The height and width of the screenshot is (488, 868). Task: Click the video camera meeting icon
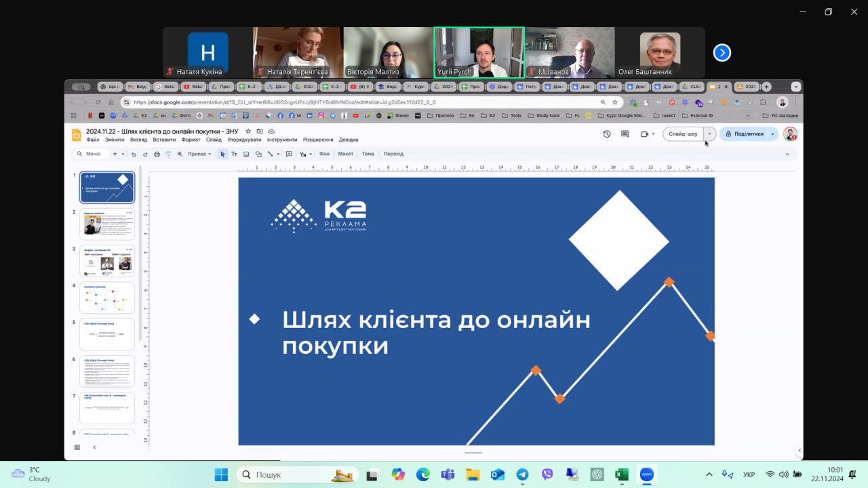[644, 134]
